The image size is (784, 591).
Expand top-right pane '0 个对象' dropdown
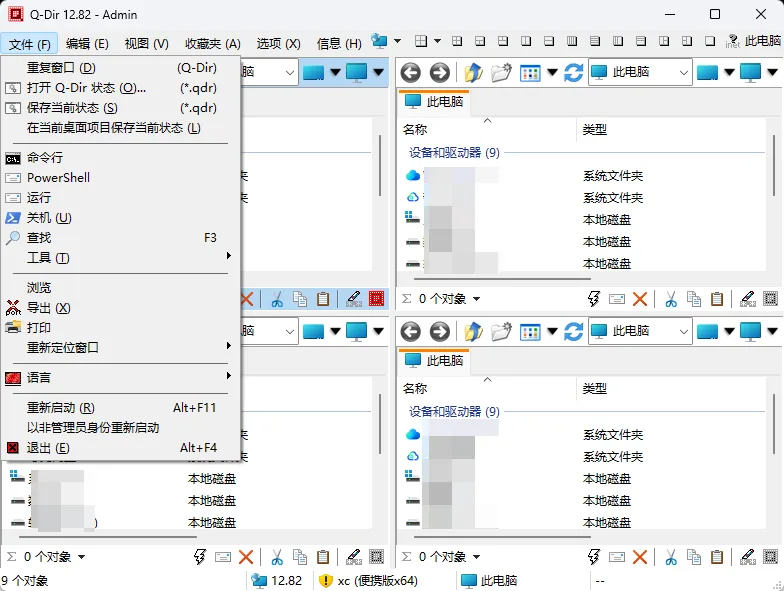pos(476,299)
